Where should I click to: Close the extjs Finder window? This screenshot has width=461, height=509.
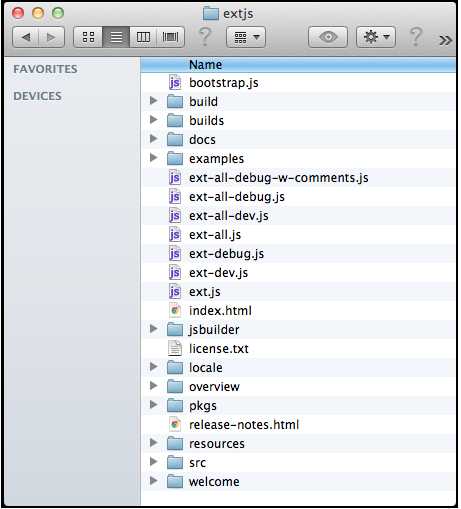[18, 13]
